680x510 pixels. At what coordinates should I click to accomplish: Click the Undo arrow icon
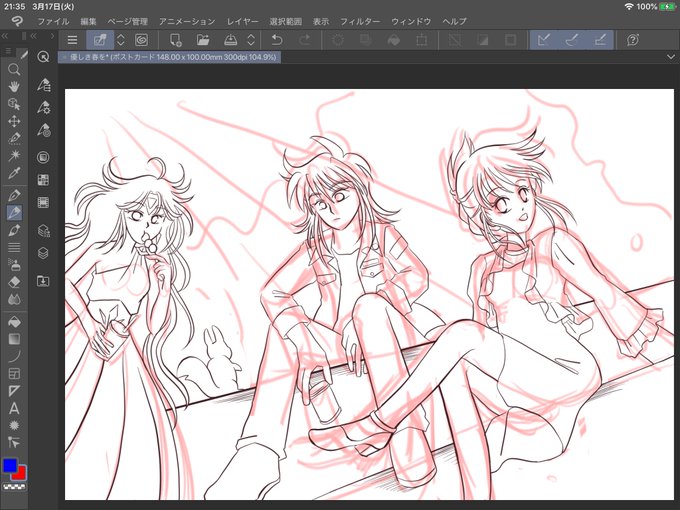277,40
